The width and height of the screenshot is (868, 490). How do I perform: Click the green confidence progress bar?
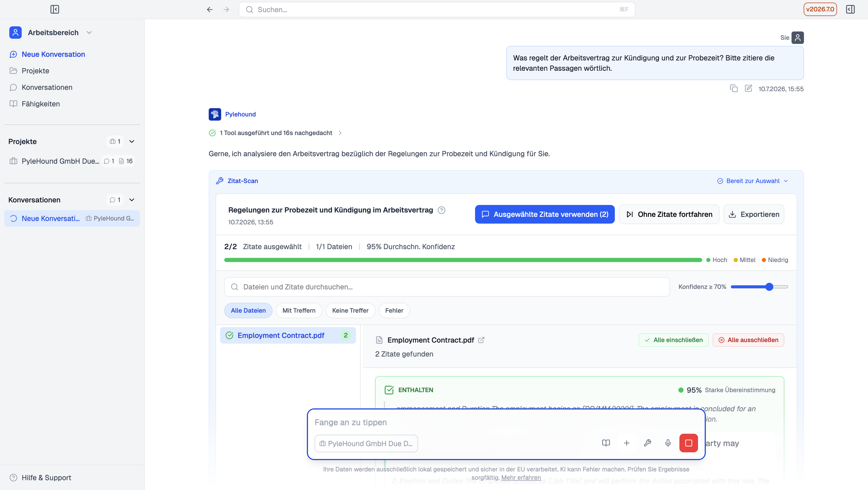click(x=463, y=260)
